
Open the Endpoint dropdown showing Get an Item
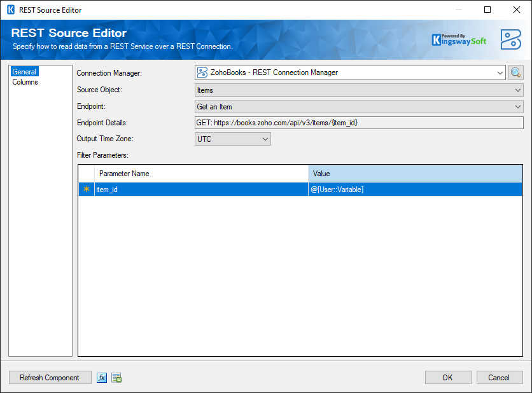coord(359,107)
